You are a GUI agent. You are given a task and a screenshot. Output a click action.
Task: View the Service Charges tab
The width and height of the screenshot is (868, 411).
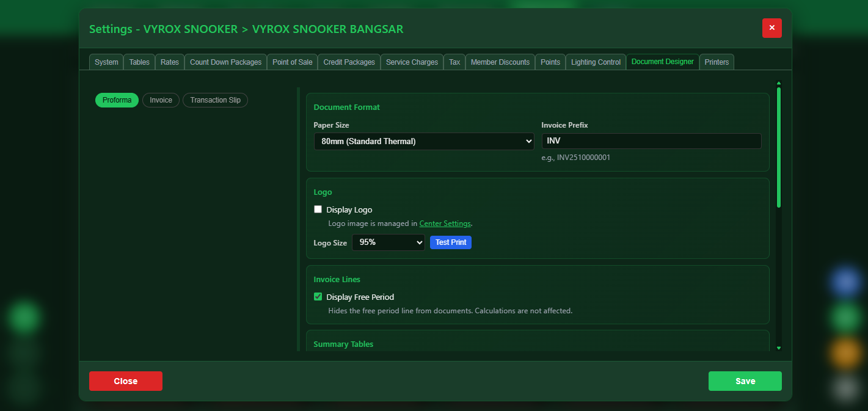[x=412, y=62]
